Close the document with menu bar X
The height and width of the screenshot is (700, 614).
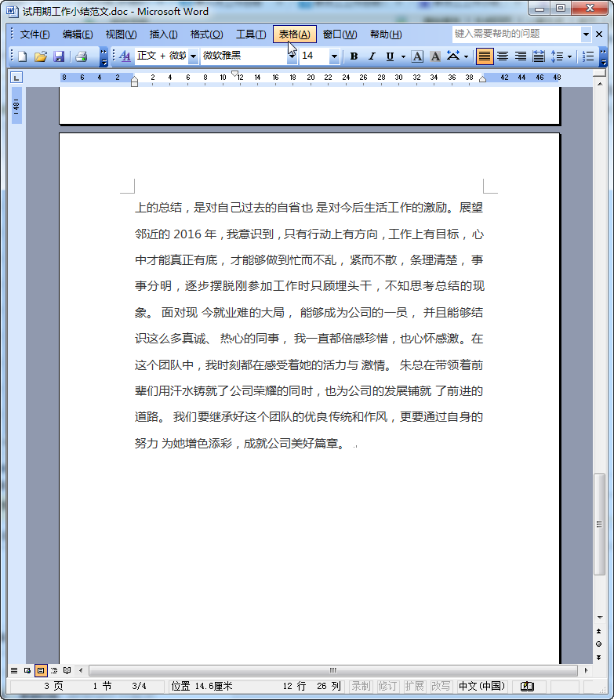point(599,34)
